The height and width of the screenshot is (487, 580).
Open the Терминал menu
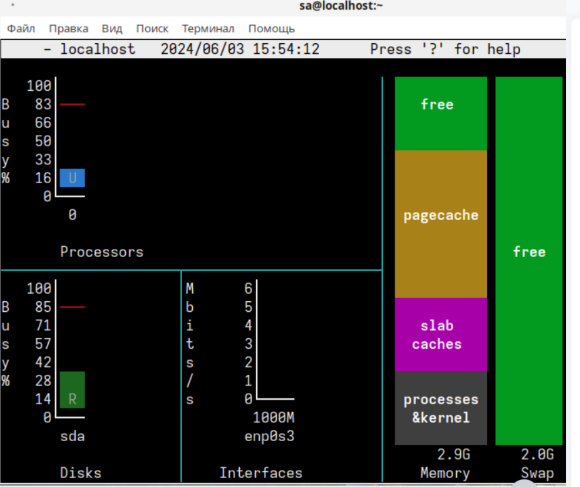coord(208,28)
